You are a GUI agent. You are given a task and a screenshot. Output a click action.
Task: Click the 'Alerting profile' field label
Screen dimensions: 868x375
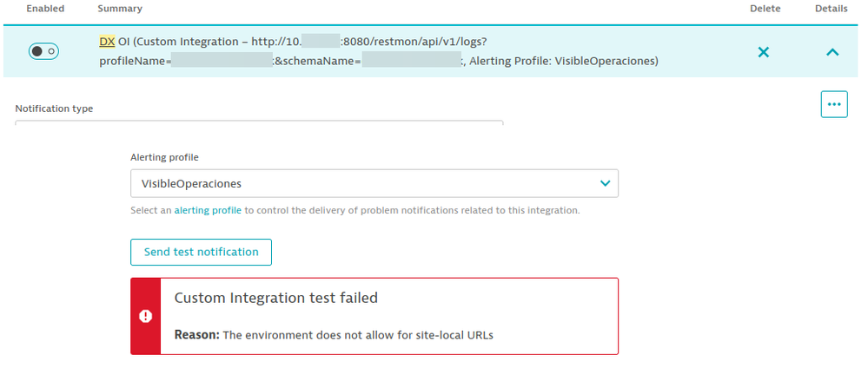click(164, 157)
